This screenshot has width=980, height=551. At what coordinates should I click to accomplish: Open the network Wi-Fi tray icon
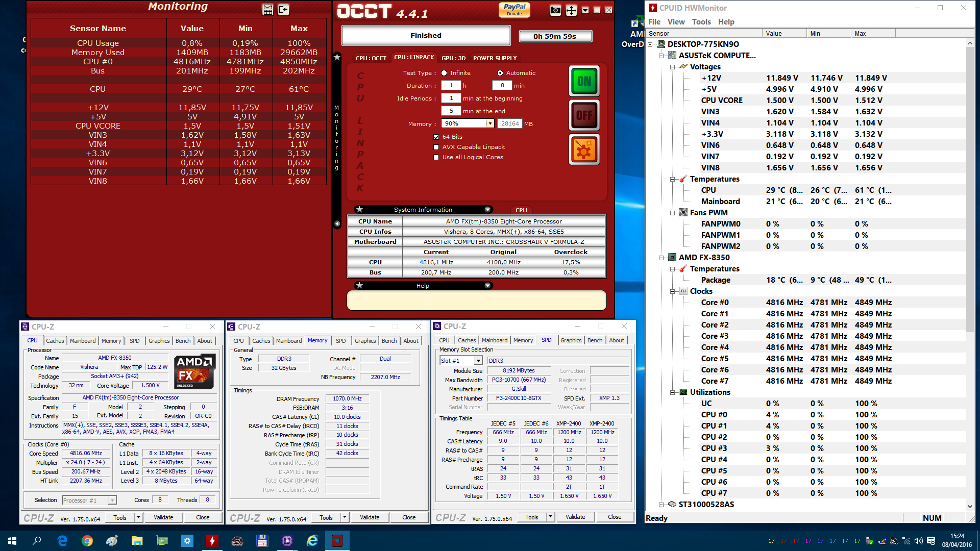(906, 541)
